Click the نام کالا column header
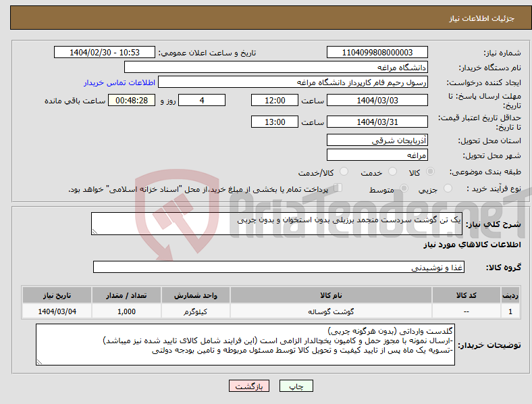 coord(331,295)
